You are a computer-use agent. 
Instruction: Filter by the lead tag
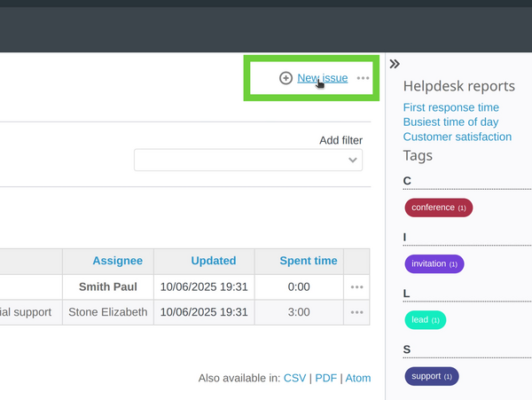point(425,319)
